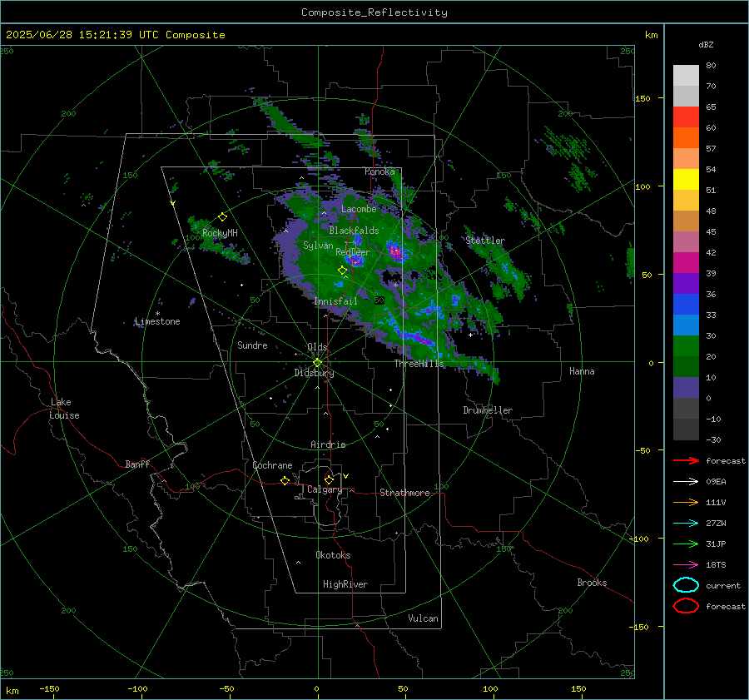Click the green 31JP arrow icon
This screenshot has height=700, width=749.
coord(686,544)
